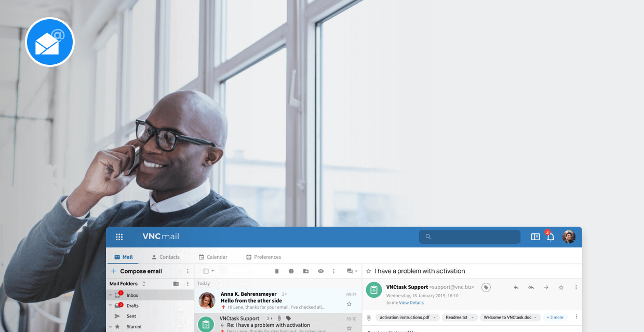Image resolution: width=644 pixels, height=332 pixels.
Task: Sort the Mail Folders list
Action: [x=144, y=284]
